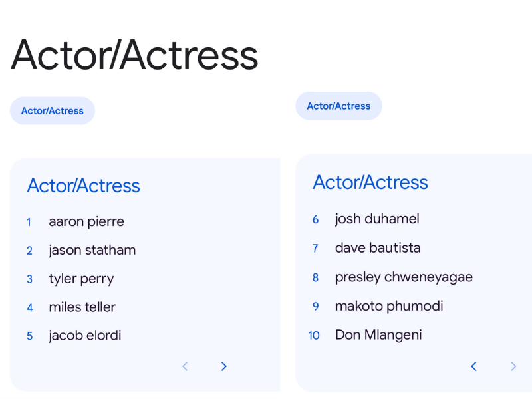The image size is (532, 399).
Task: Click presley chweneyagae in the list
Action: pos(404,277)
